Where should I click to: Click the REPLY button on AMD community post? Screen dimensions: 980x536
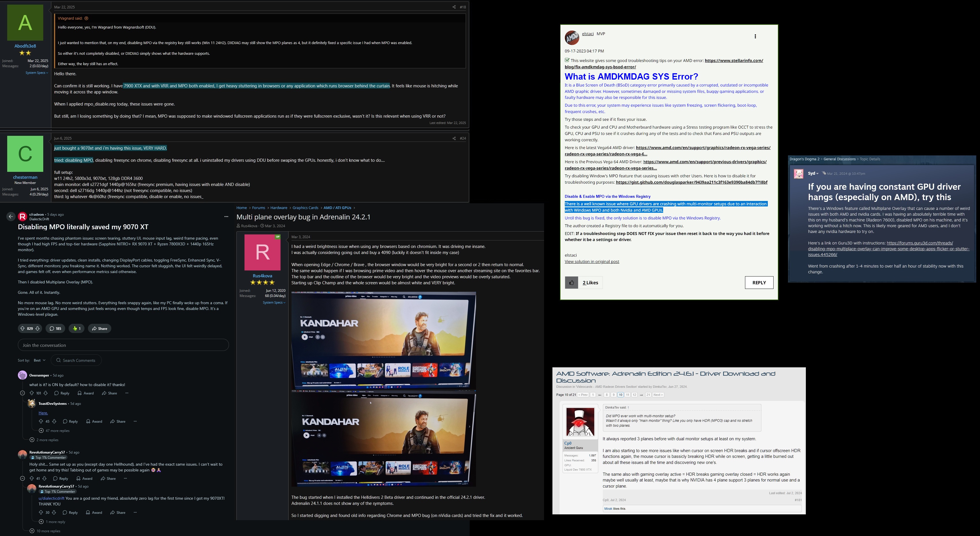(759, 283)
